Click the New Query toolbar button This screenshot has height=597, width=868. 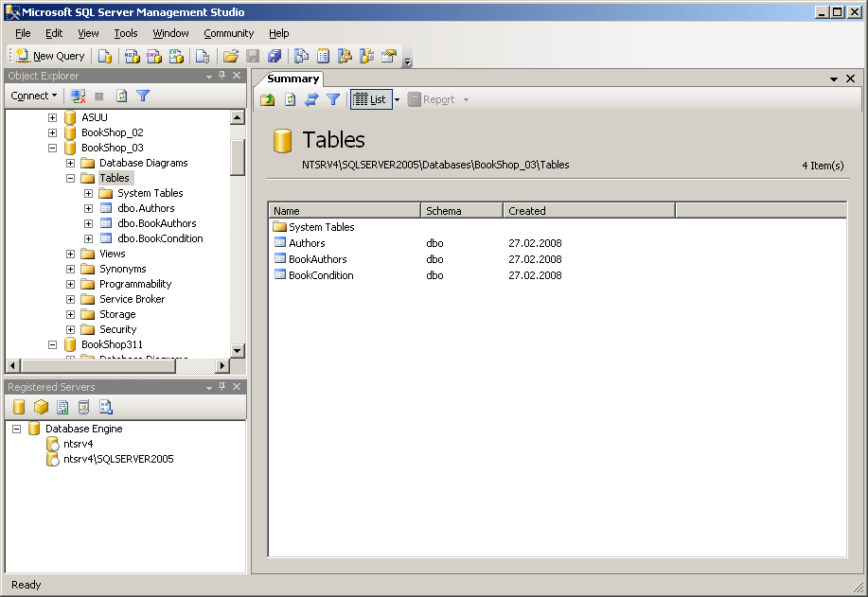[50, 56]
